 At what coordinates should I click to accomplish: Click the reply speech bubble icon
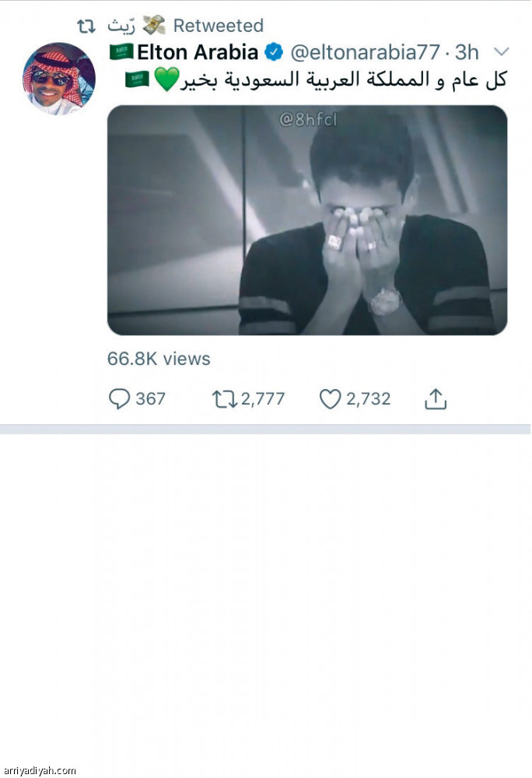(119, 399)
